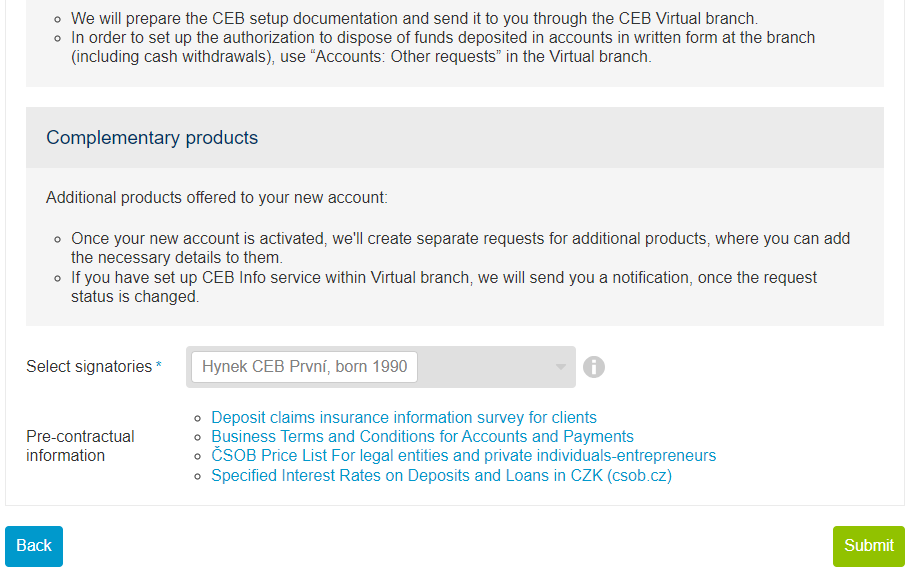The image size is (912, 576).
Task: Click the info icon beside signatories field
Action: [x=593, y=367]
